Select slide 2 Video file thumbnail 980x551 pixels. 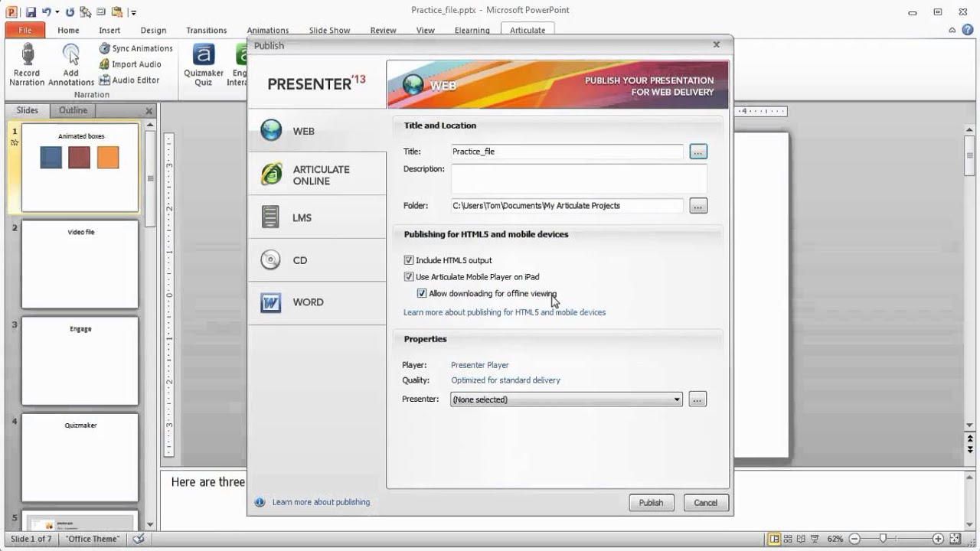click(x=80, y=264)
